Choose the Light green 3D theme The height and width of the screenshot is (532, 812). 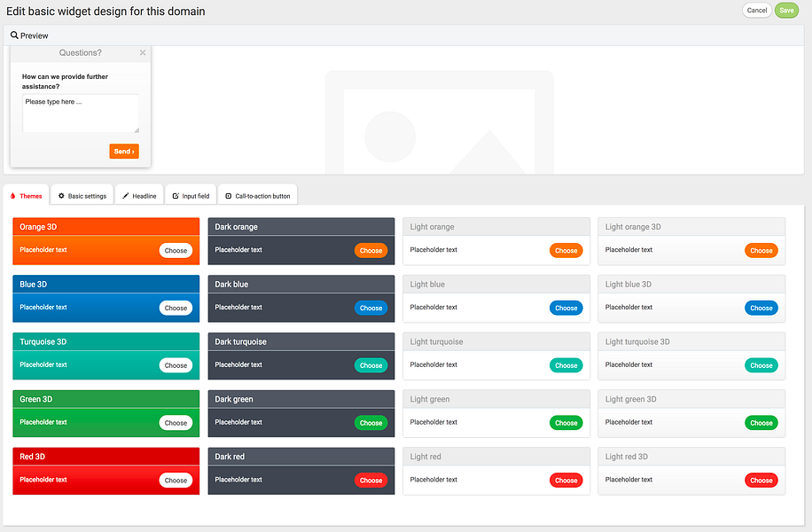[x=761, y=423]
